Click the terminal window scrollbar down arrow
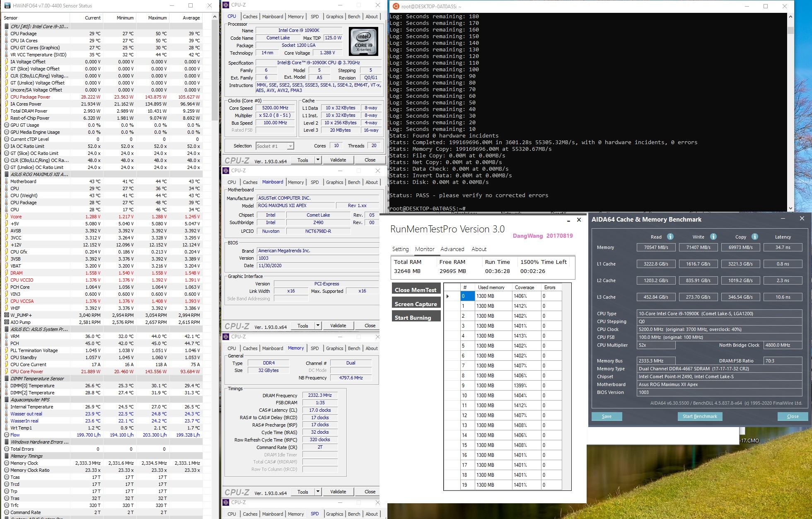Image resolution: width=812 pixels, height=519 pixels. (x=790, y=208)
